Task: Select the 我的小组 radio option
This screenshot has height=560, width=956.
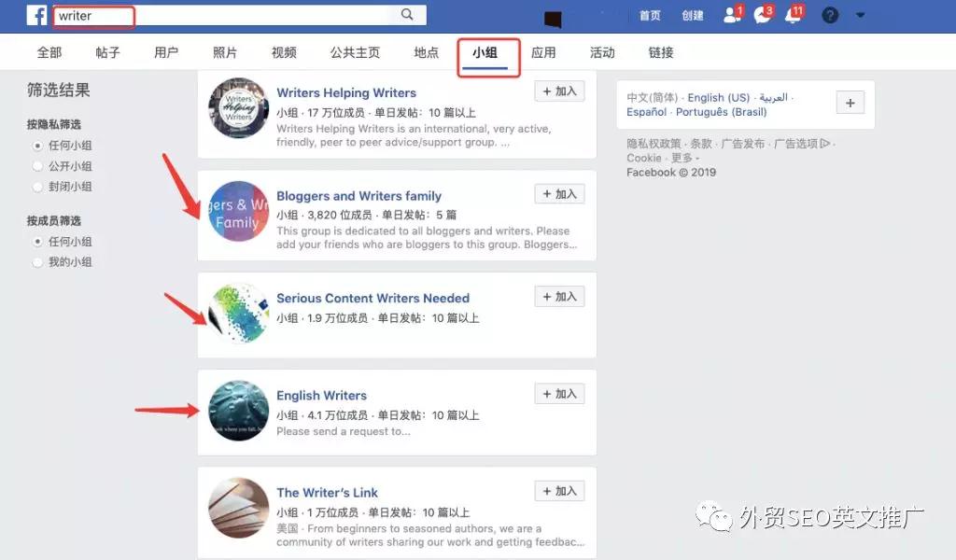Action: 37,262
